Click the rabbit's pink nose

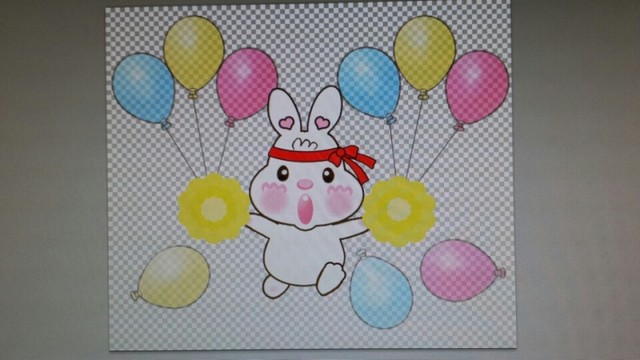click(304, 184)
